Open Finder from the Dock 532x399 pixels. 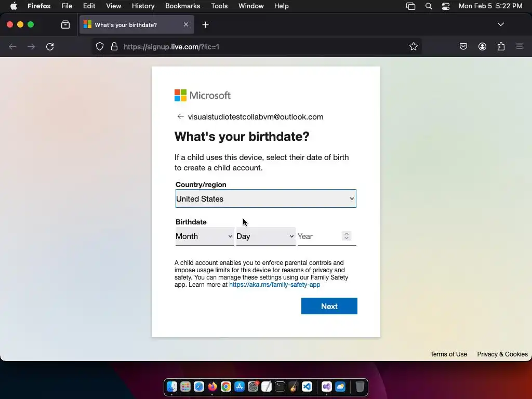[172, 387]
